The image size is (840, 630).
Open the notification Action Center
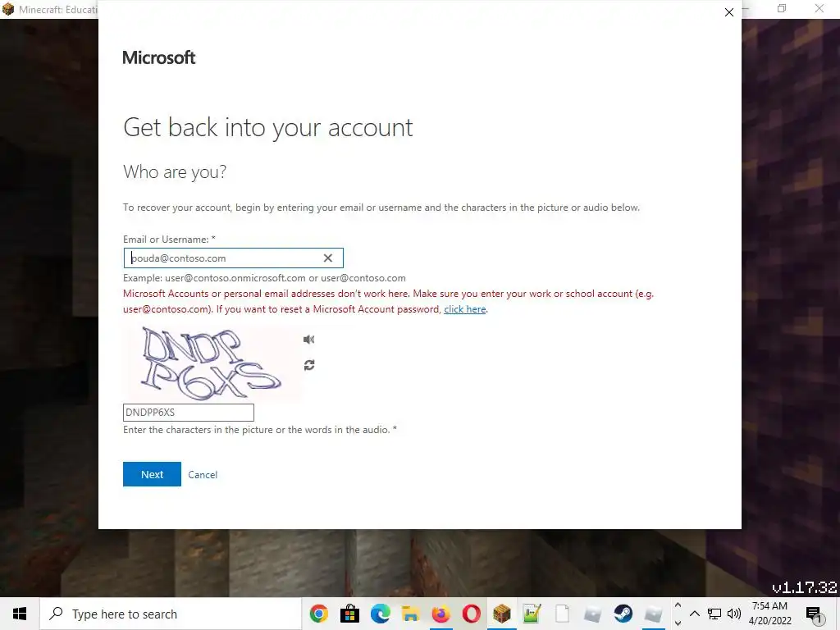coord(814,614)
